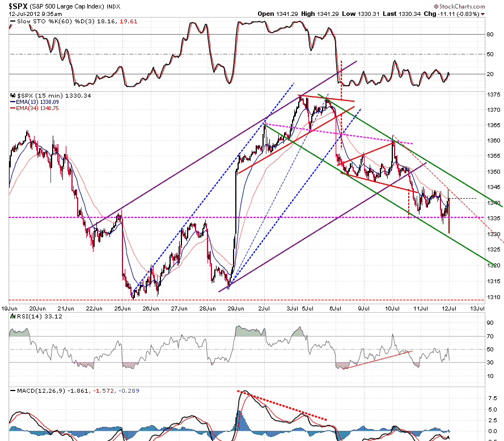Click the red 19.61 stochastic %D value

tap(129, 22)
